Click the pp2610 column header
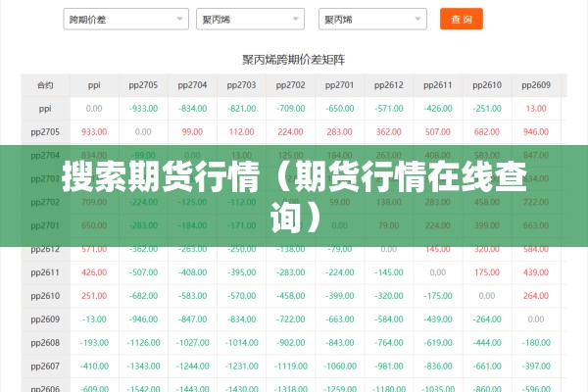This screenshot has width=588, height=392. coord(487,85)
